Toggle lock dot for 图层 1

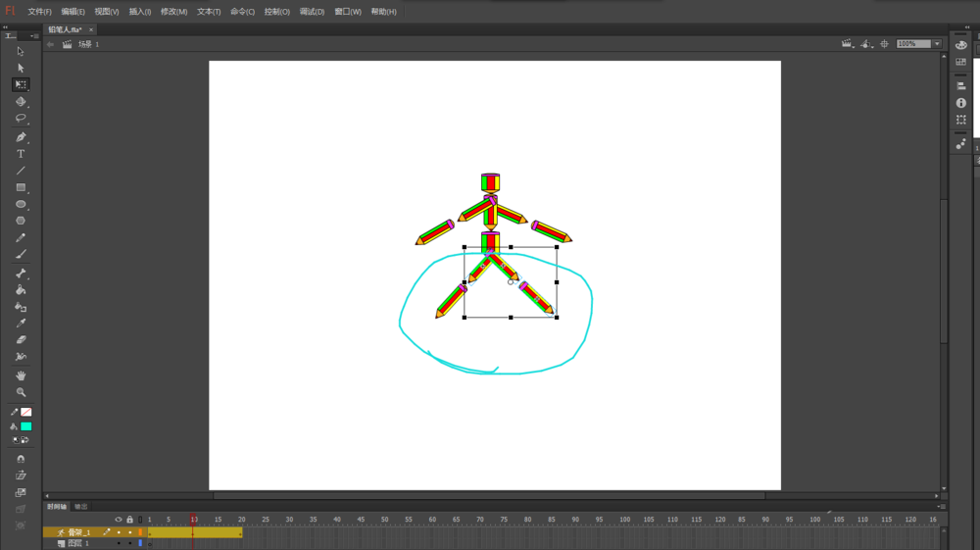pos(130,543)
